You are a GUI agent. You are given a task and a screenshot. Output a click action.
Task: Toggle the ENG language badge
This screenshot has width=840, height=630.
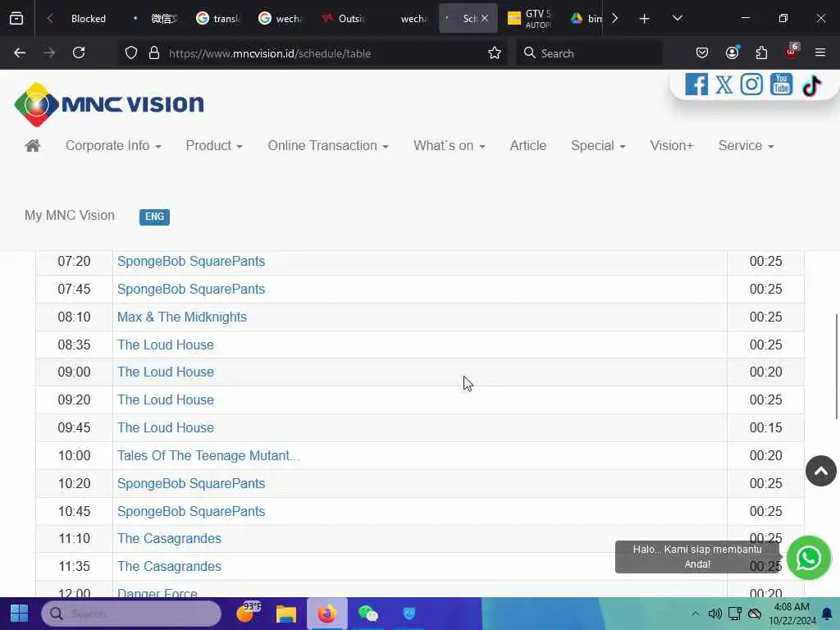coord(154,217)
